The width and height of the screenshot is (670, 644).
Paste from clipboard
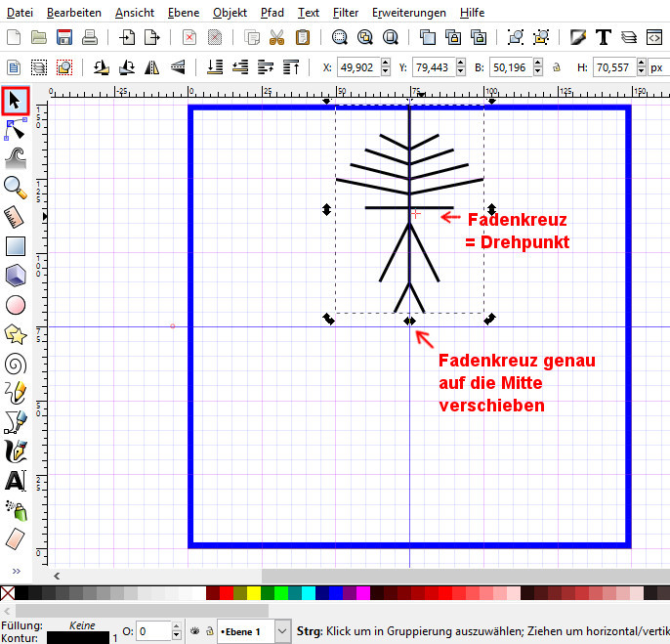[x=303, y=37]
